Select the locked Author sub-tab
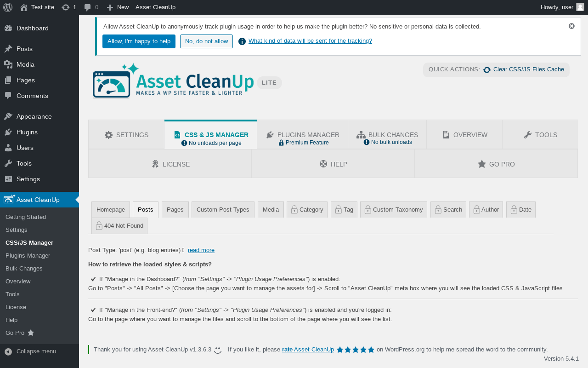 click(x=486, y=210)
